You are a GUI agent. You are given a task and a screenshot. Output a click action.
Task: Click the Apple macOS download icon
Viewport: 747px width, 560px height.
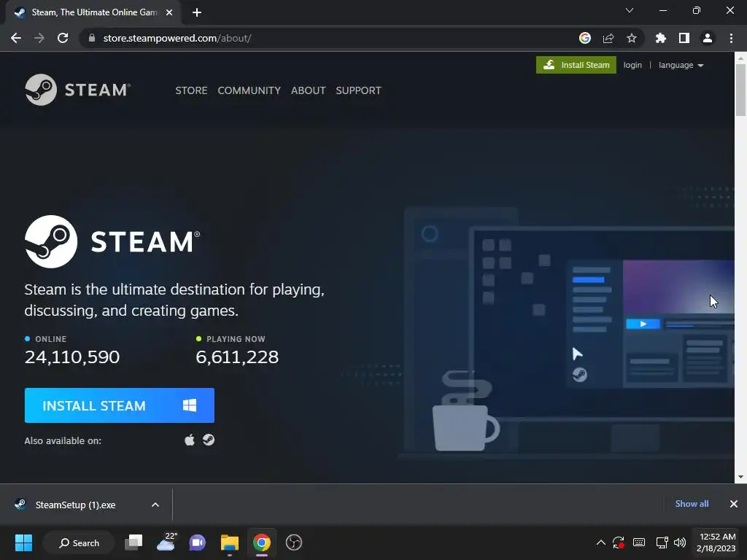pos(190,440)
